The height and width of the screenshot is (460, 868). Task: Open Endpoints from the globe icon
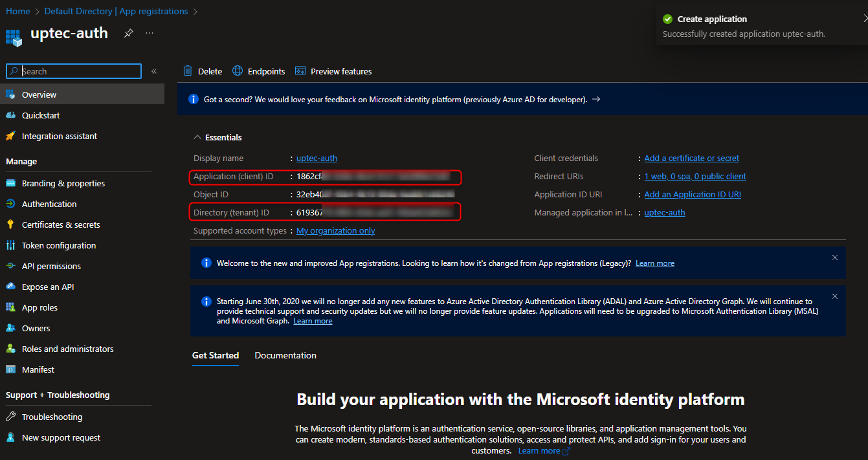click(238, 71)
